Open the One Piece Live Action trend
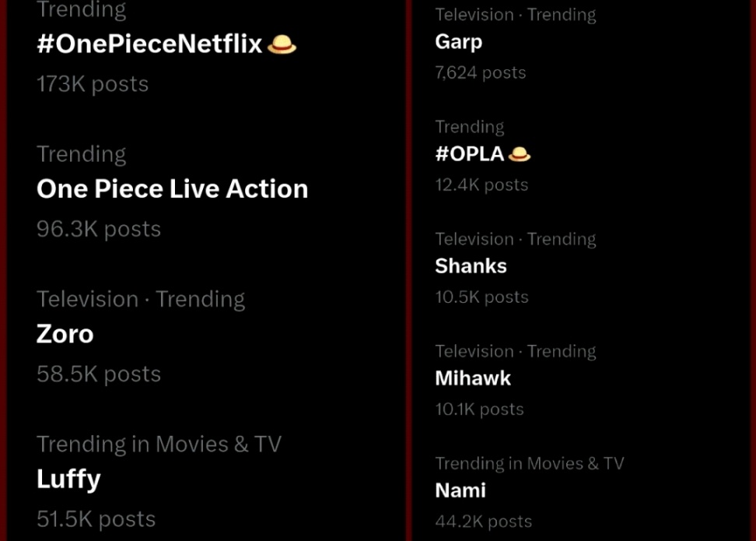 172,189
